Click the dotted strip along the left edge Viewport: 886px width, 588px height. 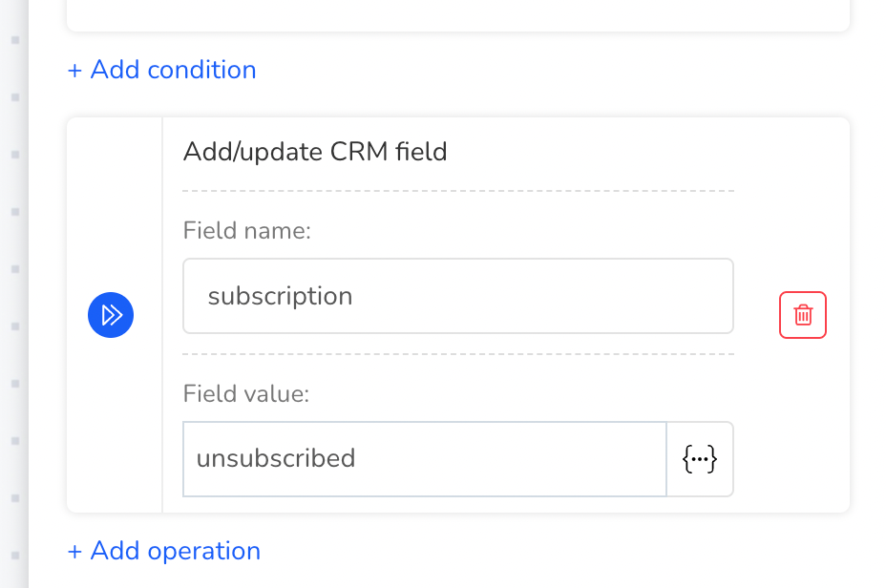[15, 294]
